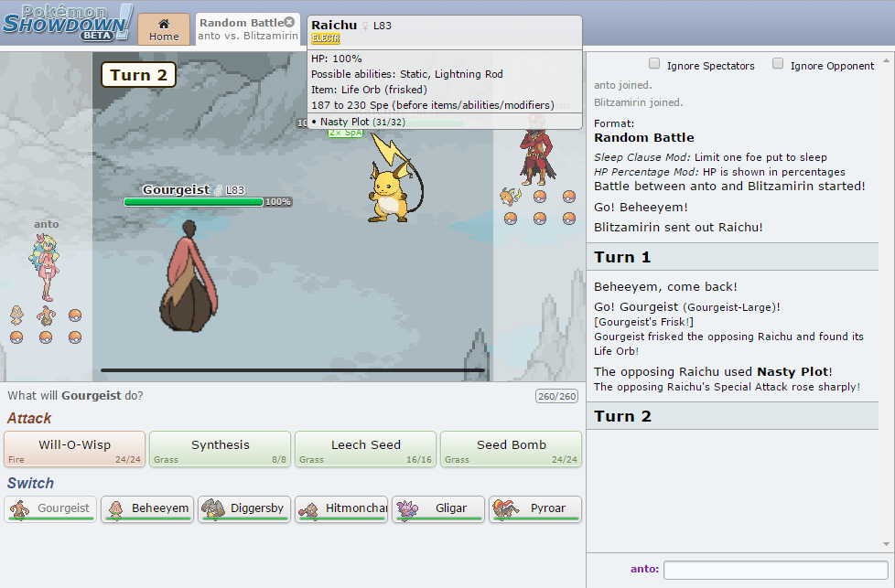
Task: Click 'Blitzamirin joined.' log message
Action: pos(638,102)
